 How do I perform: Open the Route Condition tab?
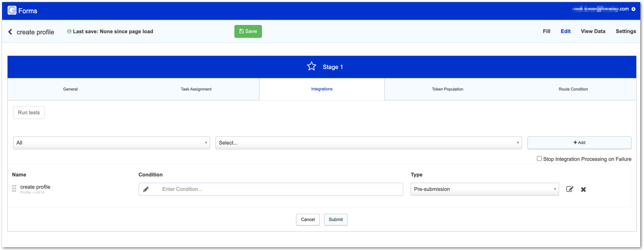click(573, 89)
